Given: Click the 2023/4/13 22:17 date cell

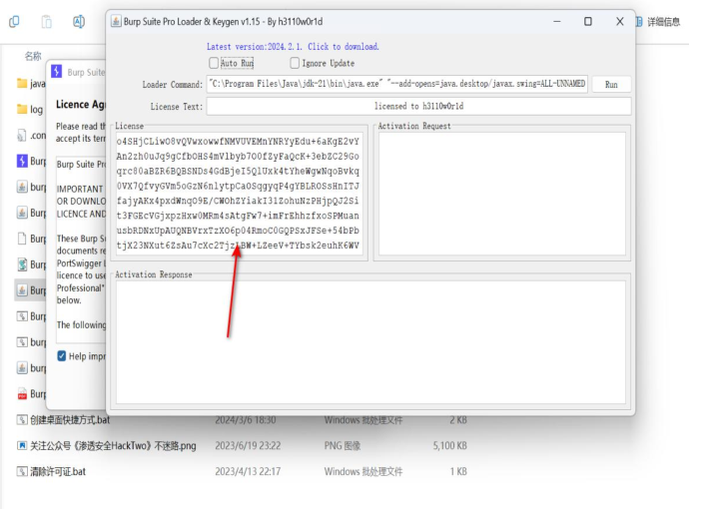Looking at the screenshot, I should click(248, 471).
